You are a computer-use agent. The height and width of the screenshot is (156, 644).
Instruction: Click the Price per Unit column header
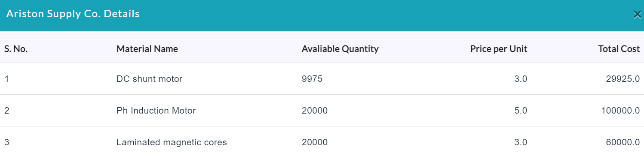click(x=499, y=49)
